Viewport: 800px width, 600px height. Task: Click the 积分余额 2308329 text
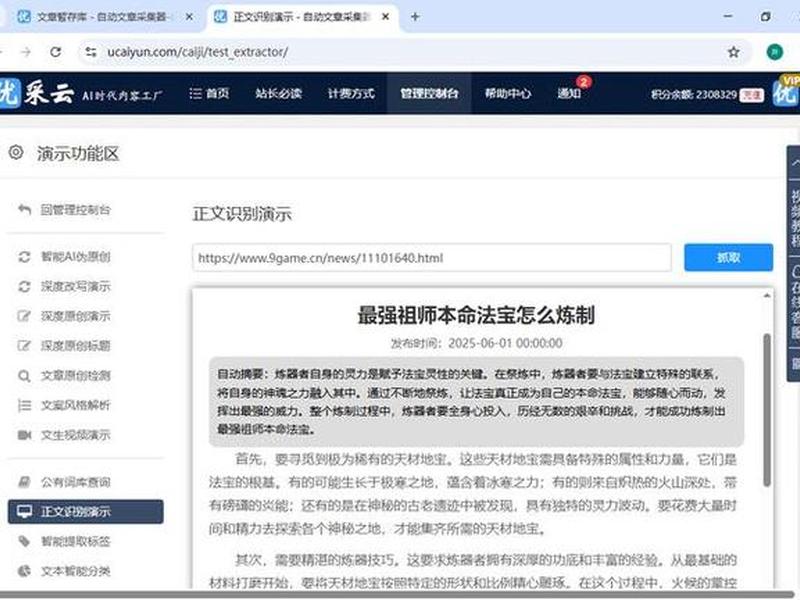(694, 95)
